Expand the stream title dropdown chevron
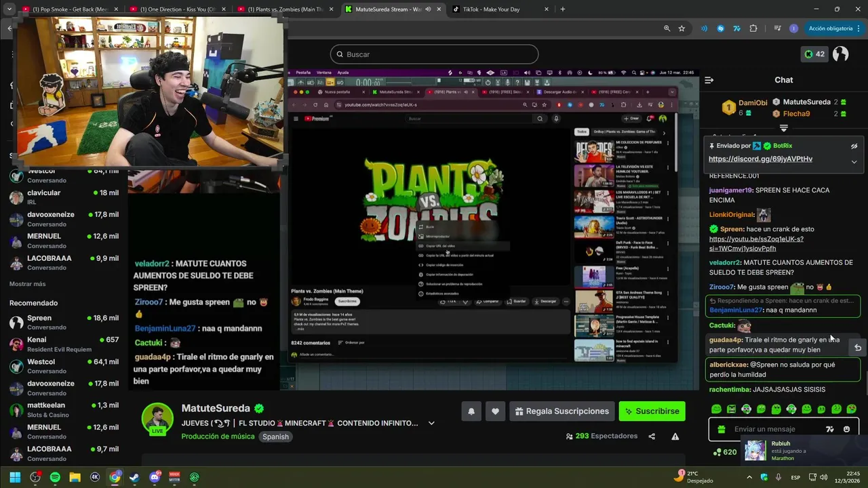The image size is (868, 488). (431, 424)
